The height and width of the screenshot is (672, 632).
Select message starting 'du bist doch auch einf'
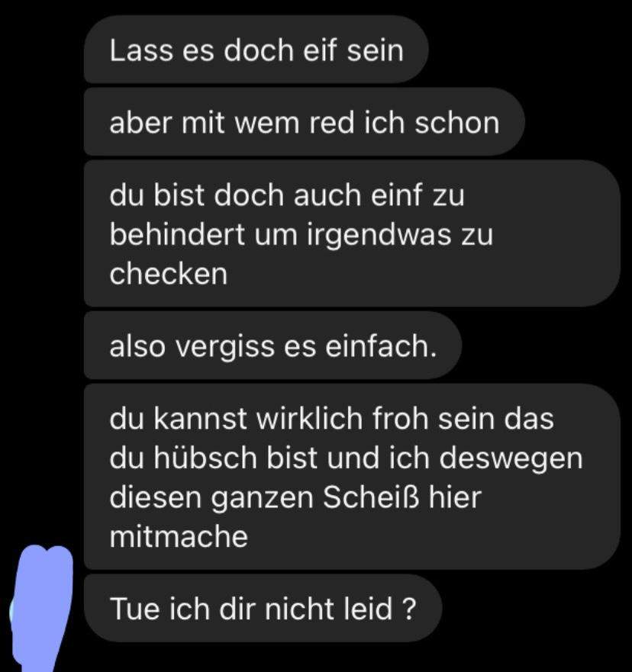pos(352,233)
